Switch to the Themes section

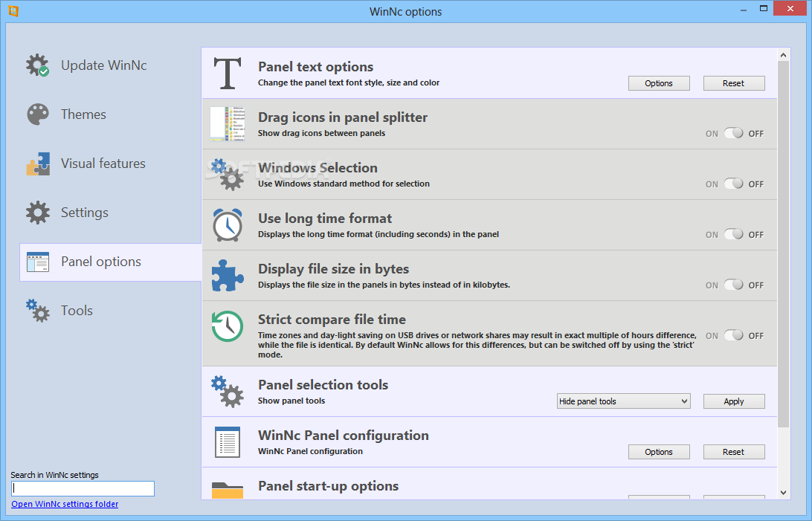(x=83, y=114)
